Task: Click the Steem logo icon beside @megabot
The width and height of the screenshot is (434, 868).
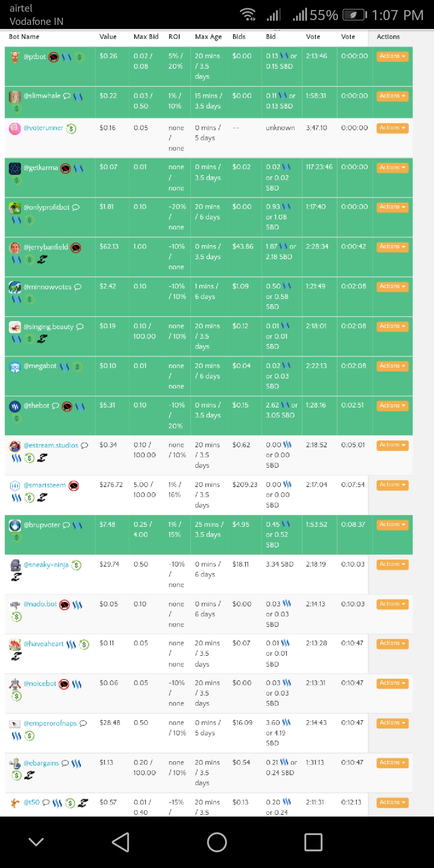Action: click(x=64, y=366)
